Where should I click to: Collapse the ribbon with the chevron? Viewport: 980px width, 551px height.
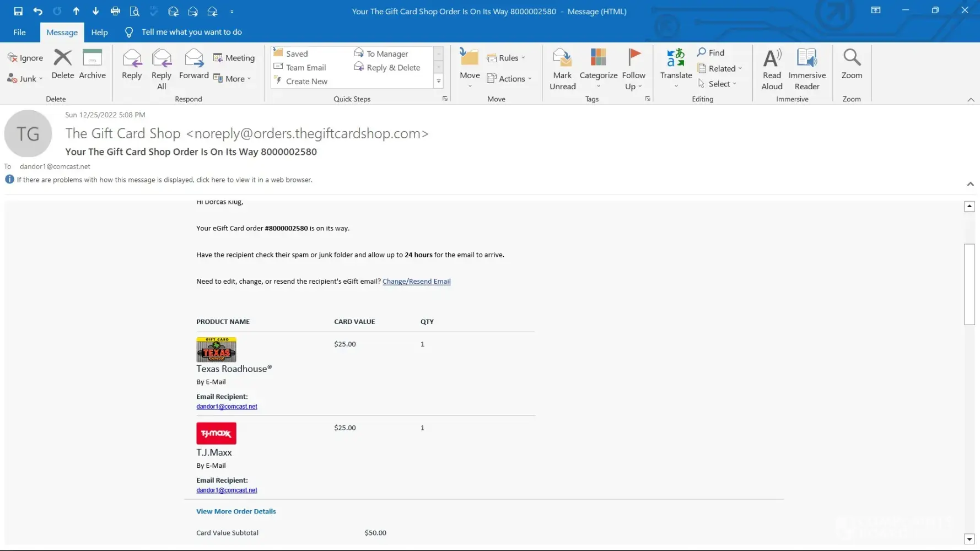[x=971, y=100]
